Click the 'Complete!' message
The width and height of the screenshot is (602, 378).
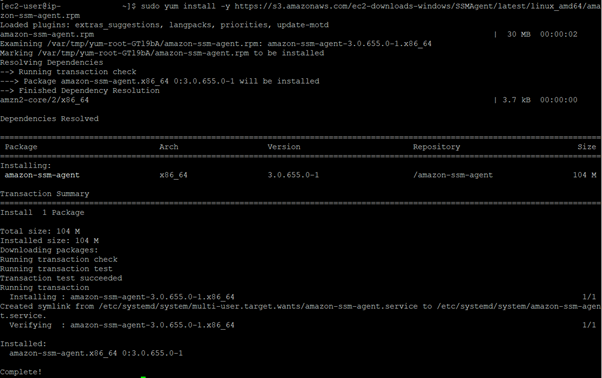coord(21,372)
